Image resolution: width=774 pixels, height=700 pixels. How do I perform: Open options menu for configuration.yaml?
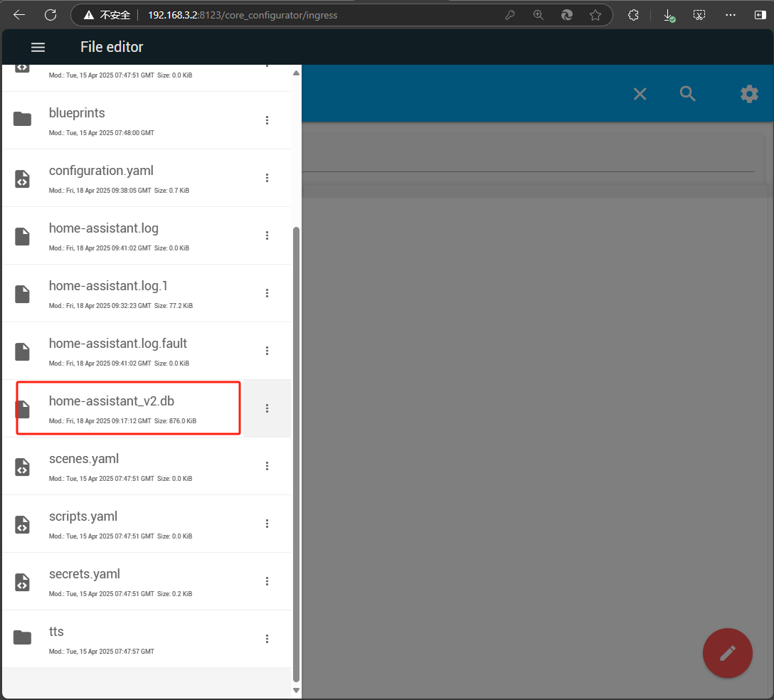[x=267, y=178]
